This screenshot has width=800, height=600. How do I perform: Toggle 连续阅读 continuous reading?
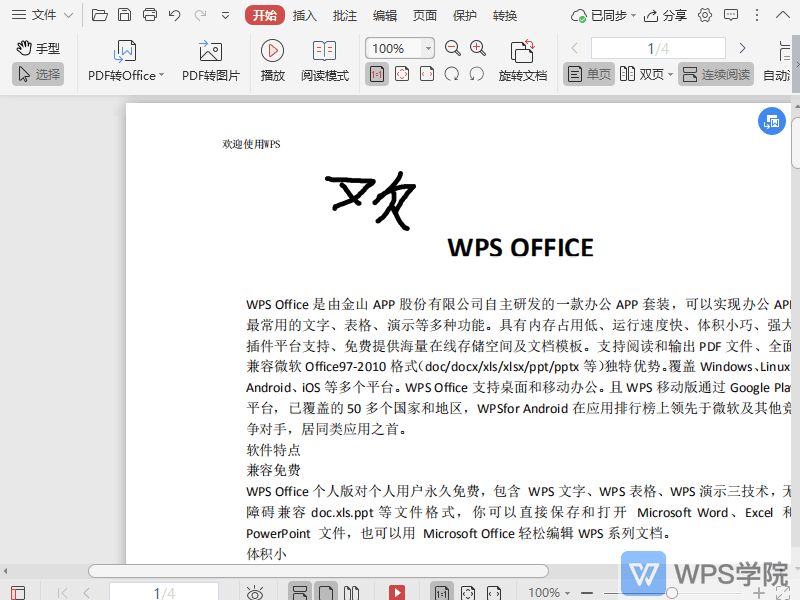716,74
